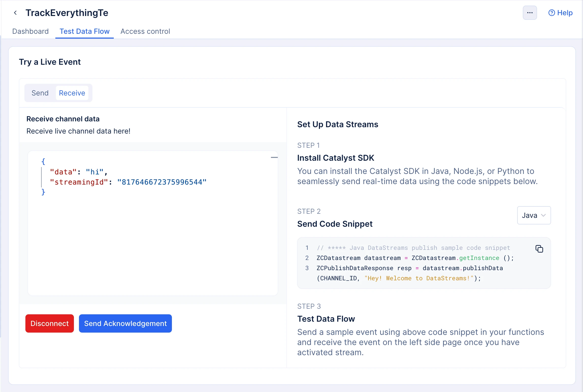The height and width of the screenshot is (392, 583).
Task: Select the Receive toggle option
Action: tap(72, 93)
